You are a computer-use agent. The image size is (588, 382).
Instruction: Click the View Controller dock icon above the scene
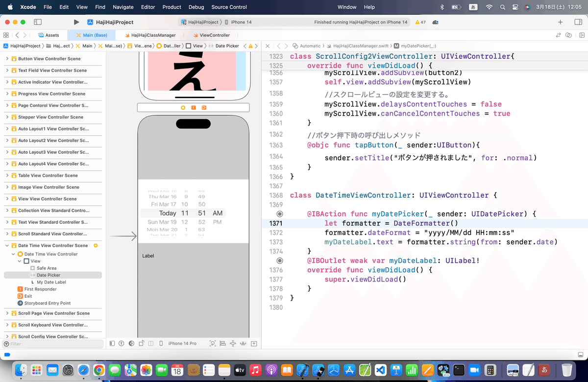[183, 107]
